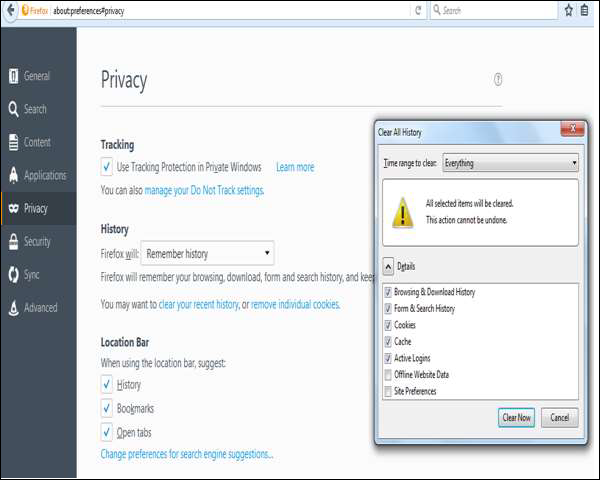
Task: Enable the Offline Website Data checkbox
Action: [x=387, y=375]
